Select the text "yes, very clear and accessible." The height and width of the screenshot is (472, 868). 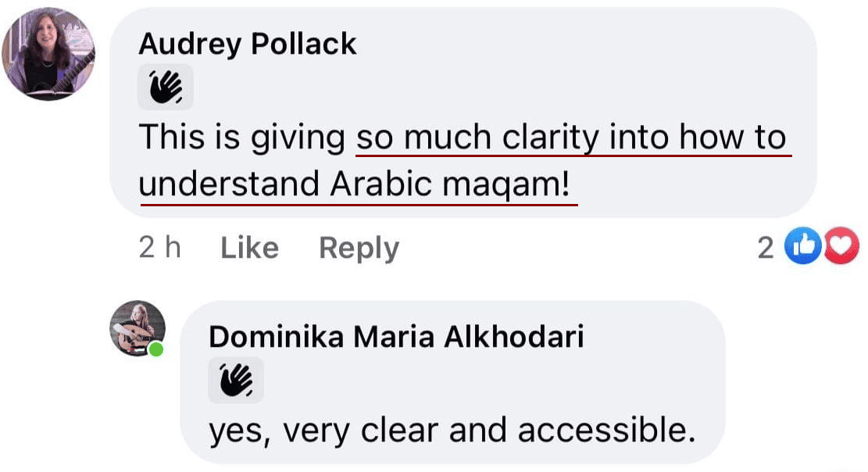452,431
